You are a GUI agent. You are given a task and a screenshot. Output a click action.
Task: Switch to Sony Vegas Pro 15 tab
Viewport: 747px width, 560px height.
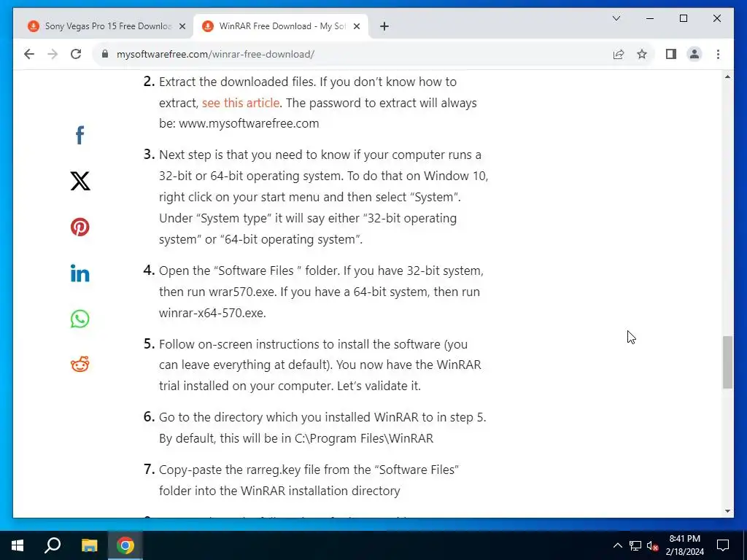(x=106, y=26)
